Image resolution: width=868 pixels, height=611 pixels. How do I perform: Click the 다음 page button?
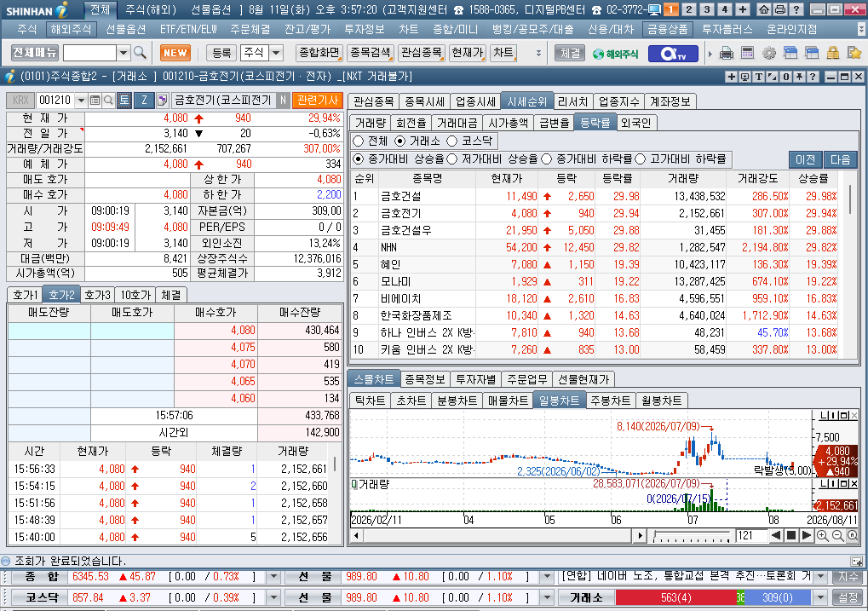pyautogui.click(x=841, y=159)
